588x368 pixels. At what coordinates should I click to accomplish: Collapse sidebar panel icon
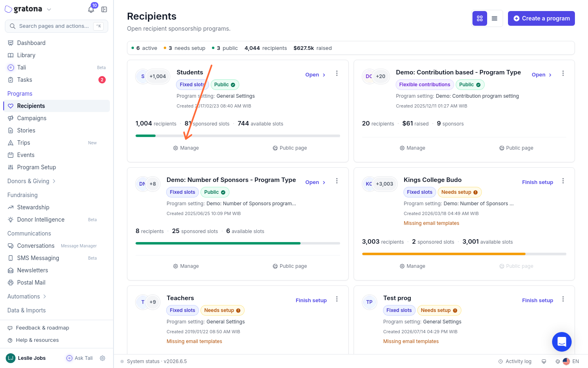pyautogui.click(x=104, y=9)
